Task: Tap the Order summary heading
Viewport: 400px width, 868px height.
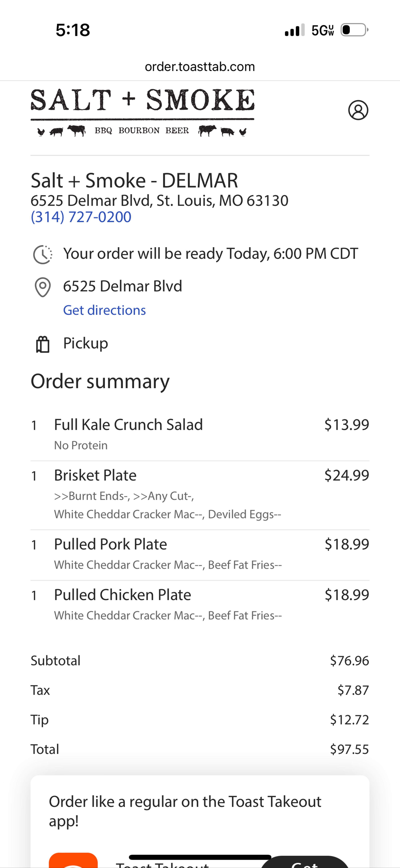Action: click(100, 381)
